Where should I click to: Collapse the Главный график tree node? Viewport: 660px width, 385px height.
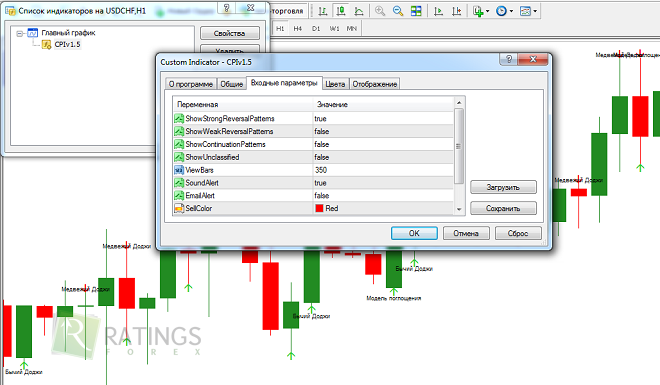[x=19, y=33]
